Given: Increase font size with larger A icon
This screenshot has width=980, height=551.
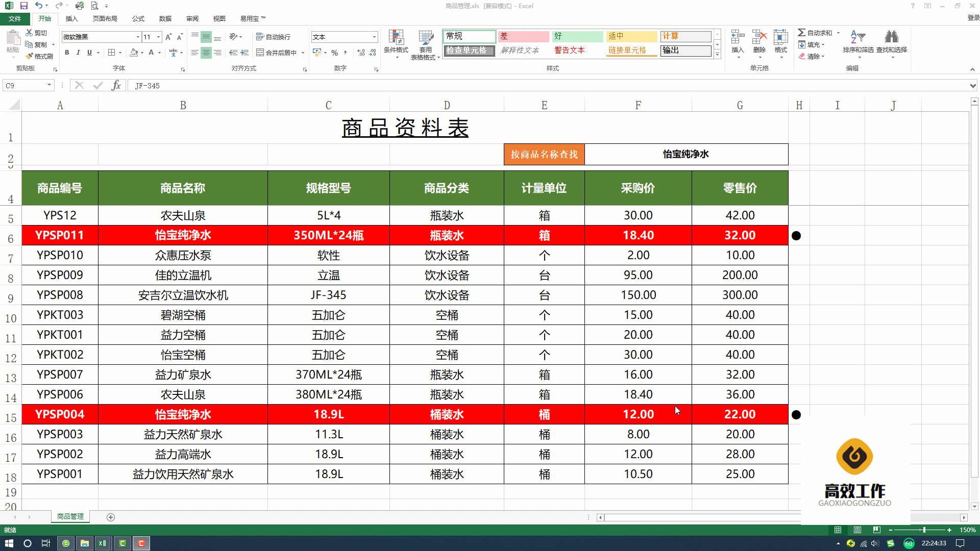Looking at the screenshot, I should [x=168, y=37].
